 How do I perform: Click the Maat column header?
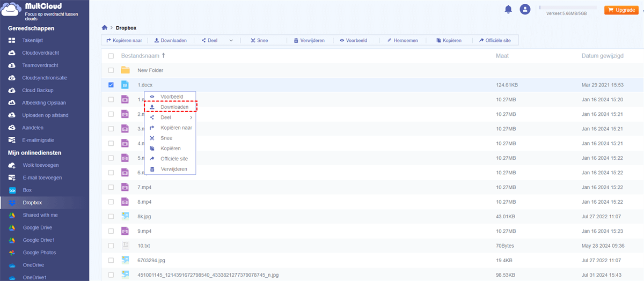coord(502,56)
